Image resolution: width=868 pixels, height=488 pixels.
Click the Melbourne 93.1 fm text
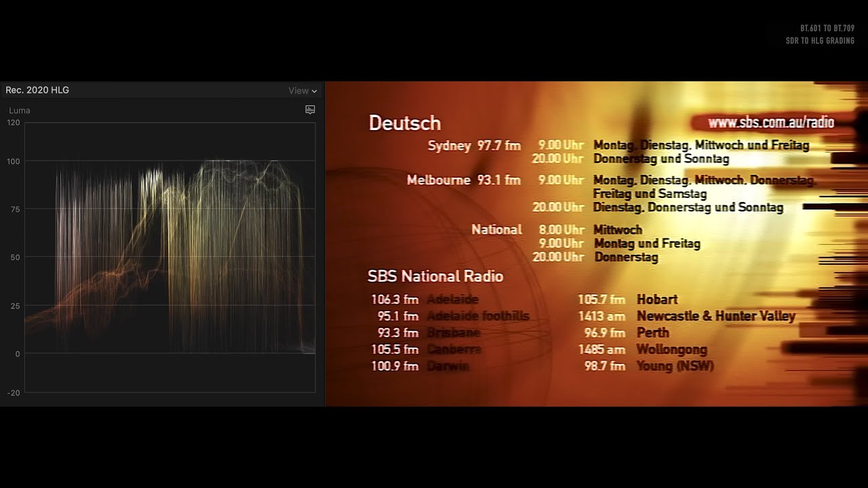tap(464, 180)
